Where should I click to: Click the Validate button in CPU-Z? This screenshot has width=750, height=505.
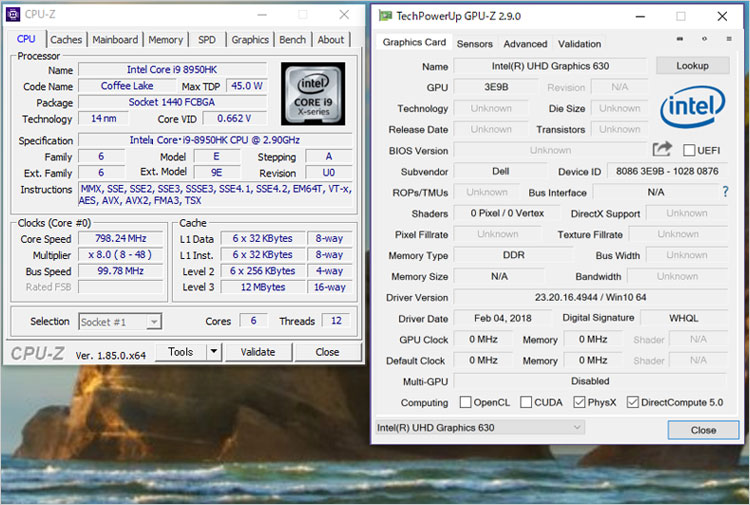coord(258,351)
